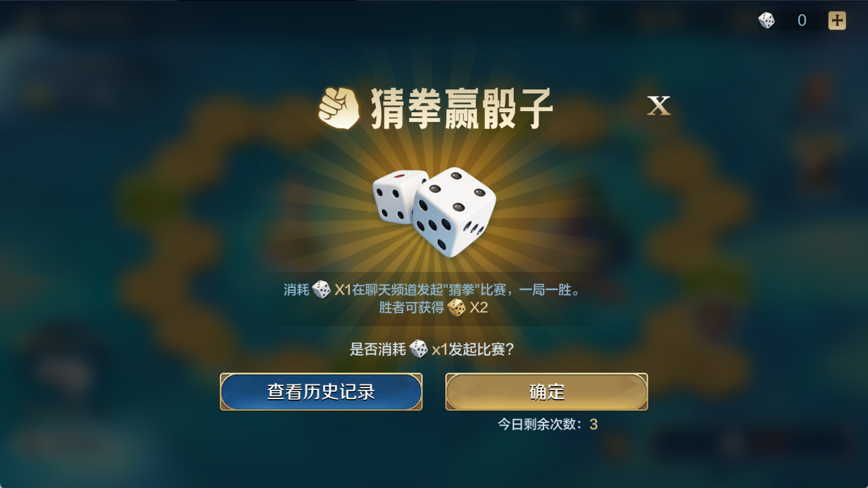Viewport: 868px width, 488px height.
Task: Click the X2 reward amount text
Action: coord(478,307)
